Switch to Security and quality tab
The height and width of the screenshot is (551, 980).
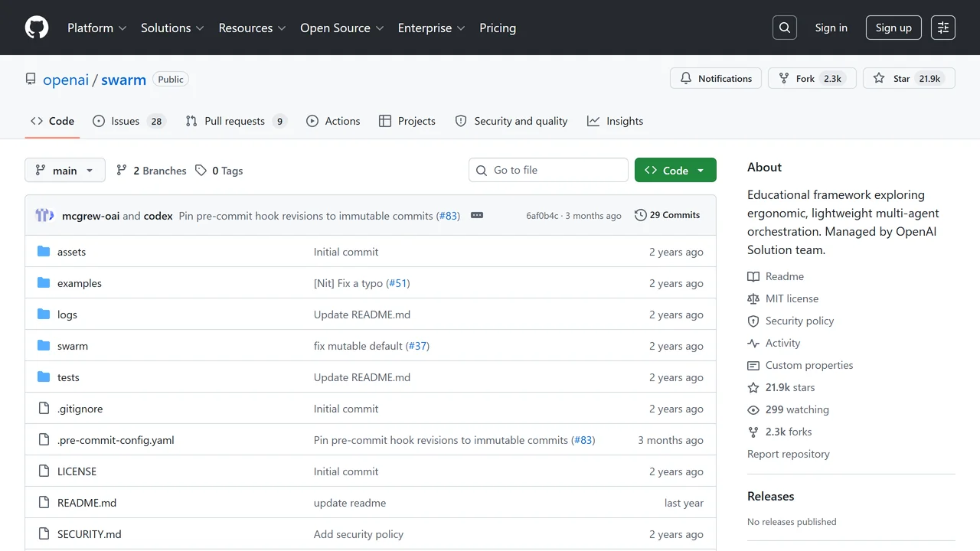point(511,121)
